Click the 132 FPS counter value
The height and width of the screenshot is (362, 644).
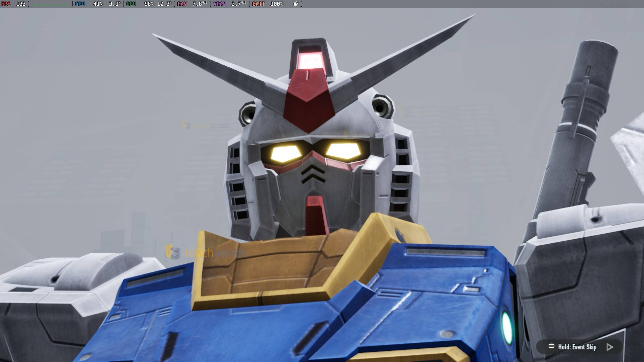[x=21, y=4]
